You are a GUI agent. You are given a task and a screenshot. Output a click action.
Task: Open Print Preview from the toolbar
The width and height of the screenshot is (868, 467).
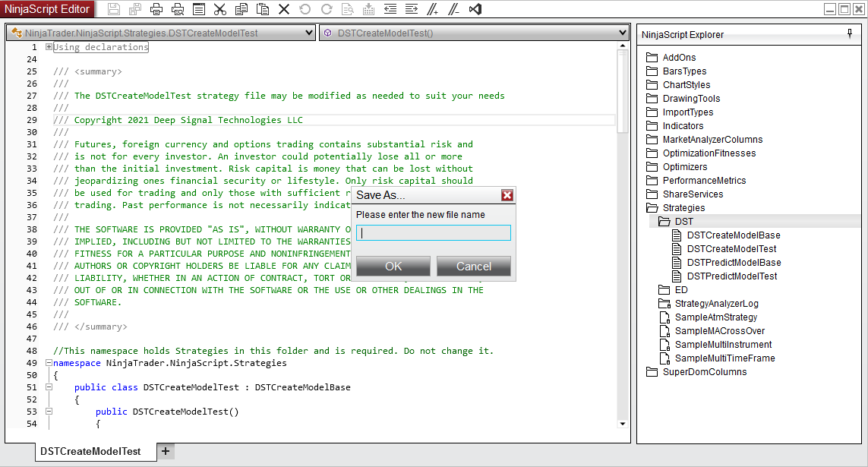[x=178, y=9]
